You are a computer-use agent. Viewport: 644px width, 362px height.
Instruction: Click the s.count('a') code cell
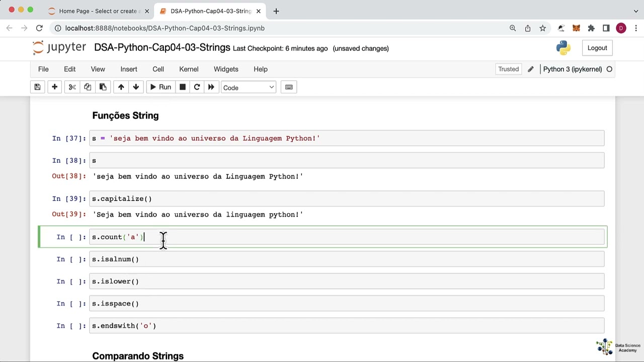(347, 237)
